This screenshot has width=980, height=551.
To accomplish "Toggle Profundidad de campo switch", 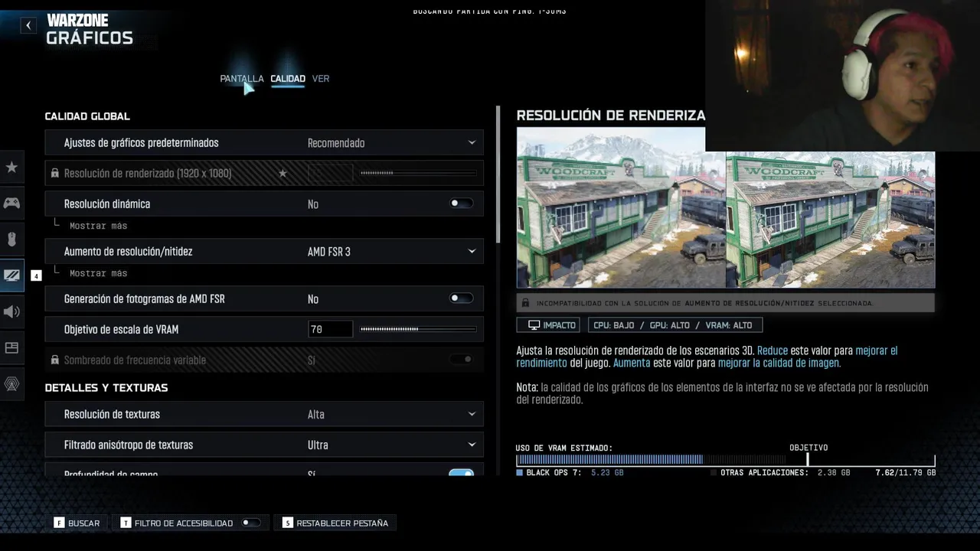I will click(461, 474).
